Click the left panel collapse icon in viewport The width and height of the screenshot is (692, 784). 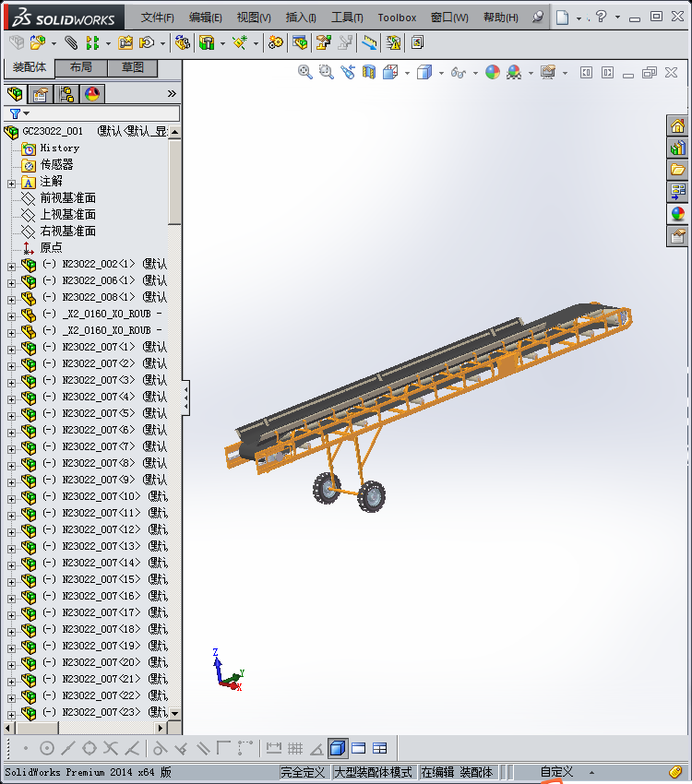tap(586, 73)
